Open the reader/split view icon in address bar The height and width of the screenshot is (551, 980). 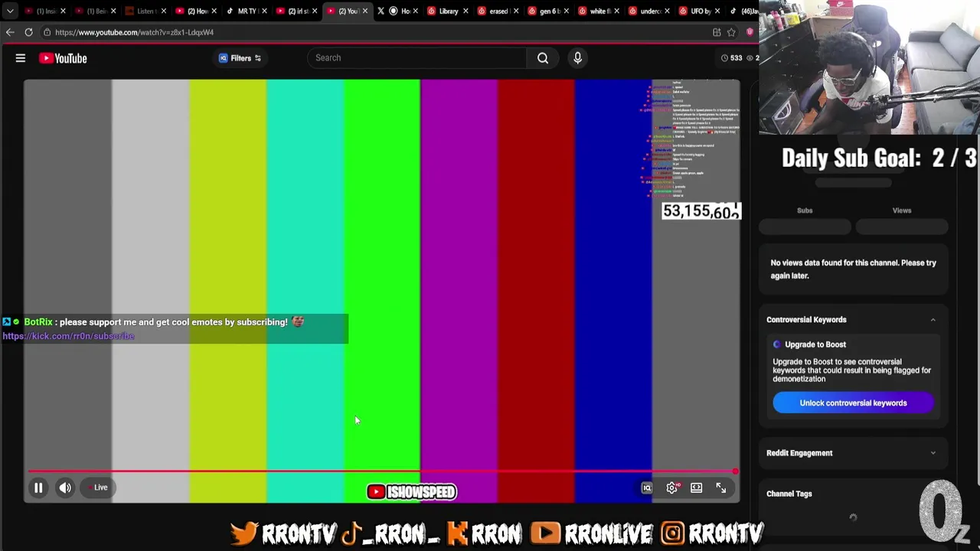[717, 32]
